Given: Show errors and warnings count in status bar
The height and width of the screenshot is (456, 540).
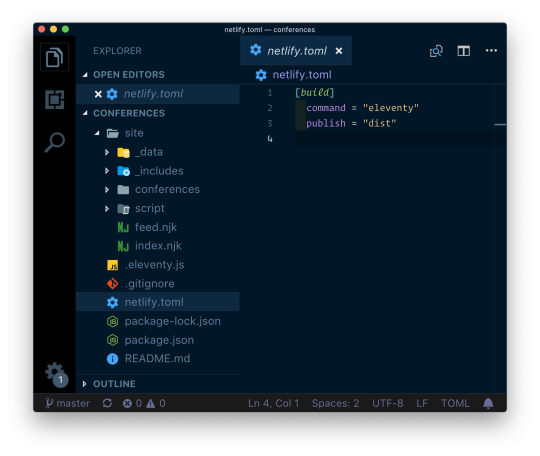Looking at the screenshot, I should [144, 403].
